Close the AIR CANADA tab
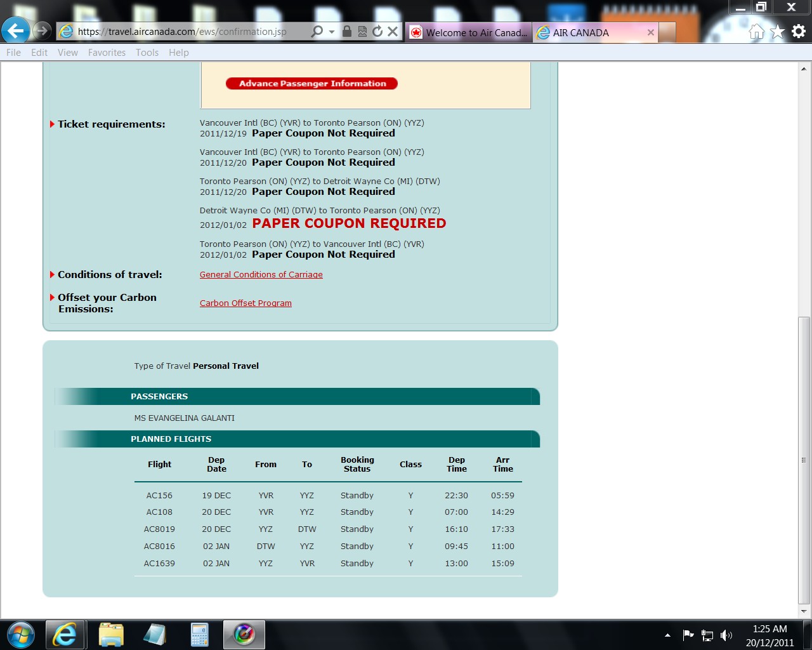812x650 pixels. click(x=650, y=32)
